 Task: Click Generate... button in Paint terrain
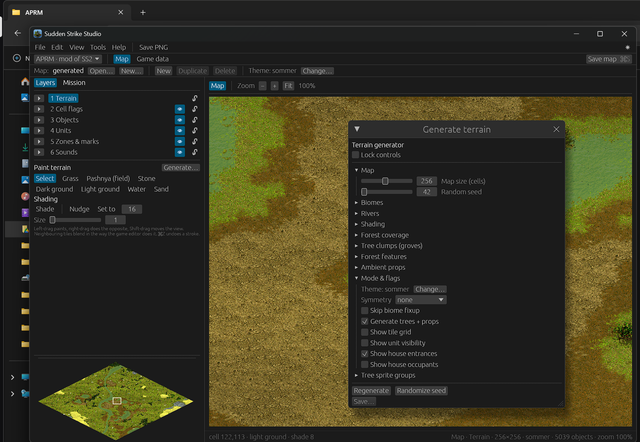180,167
